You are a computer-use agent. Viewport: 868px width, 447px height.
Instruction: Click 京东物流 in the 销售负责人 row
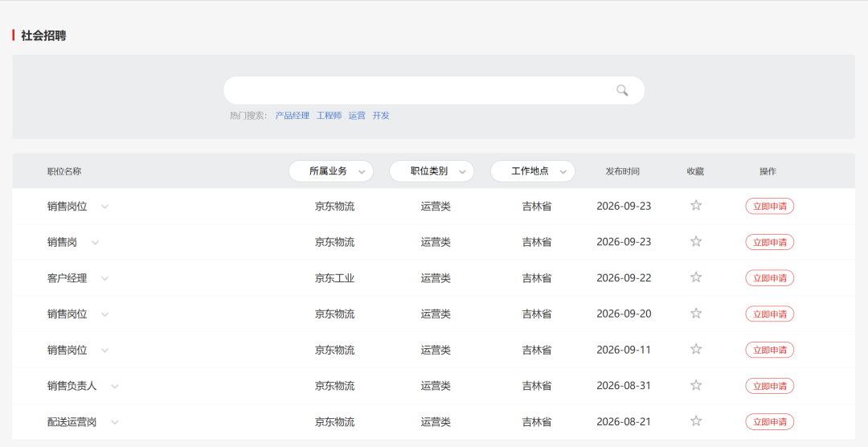pyautogui.click(x=334, y=386)
